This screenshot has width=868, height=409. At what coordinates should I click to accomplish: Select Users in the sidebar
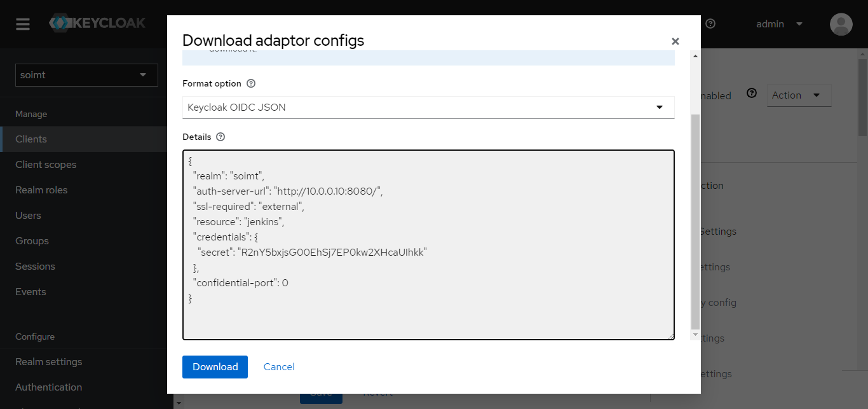28,216
